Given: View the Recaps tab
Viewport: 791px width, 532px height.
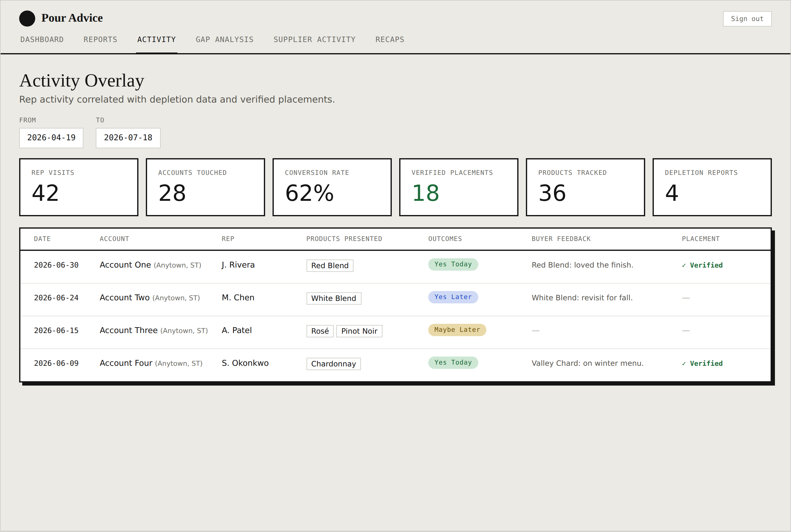Looking at the screenshot, I should click(390, 39).
